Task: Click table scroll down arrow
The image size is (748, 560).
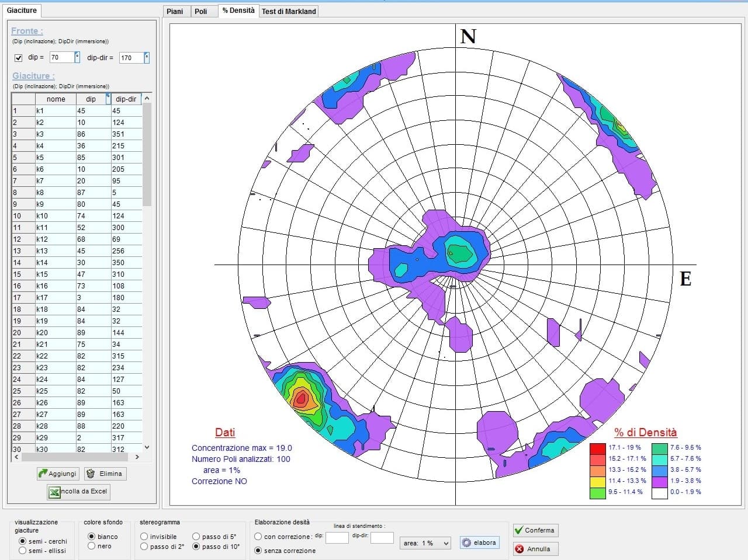Action: click(147, 447)
